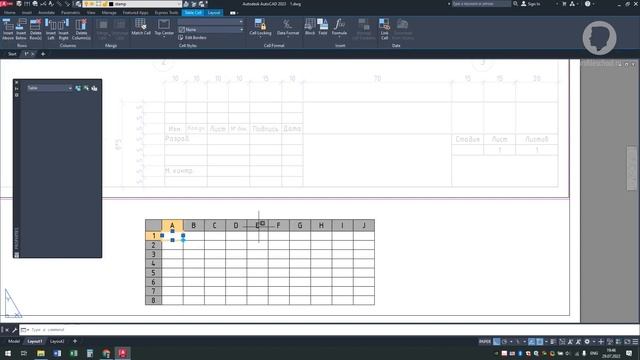Switch to the Home ribbon tab
Screen dimensions: 640x360
9,13
